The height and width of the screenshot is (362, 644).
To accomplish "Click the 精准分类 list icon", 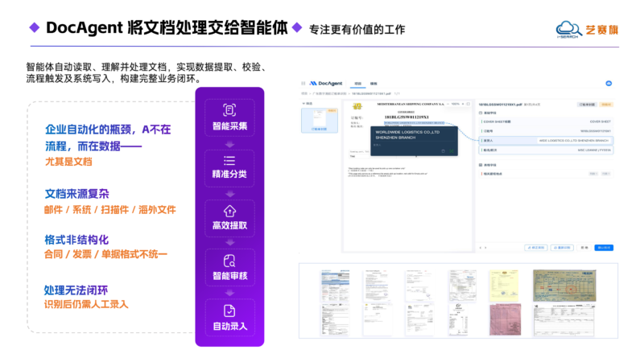I will pyautogui.click(x=229, y=160).
